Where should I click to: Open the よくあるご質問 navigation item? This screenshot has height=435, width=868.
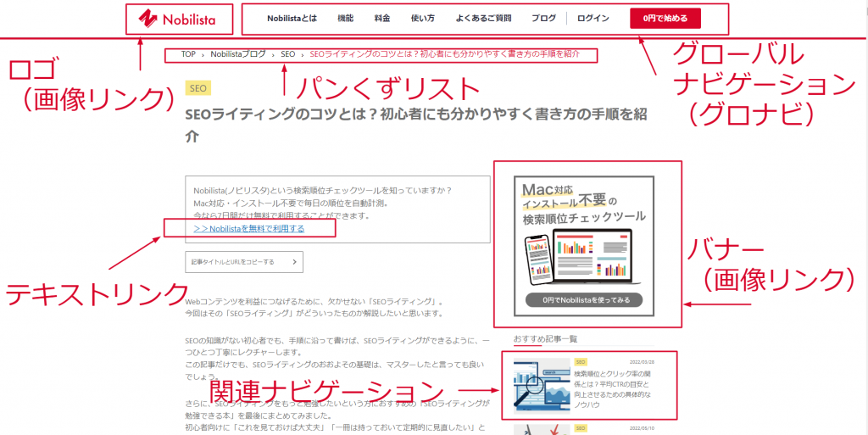[x=484, y=19]
